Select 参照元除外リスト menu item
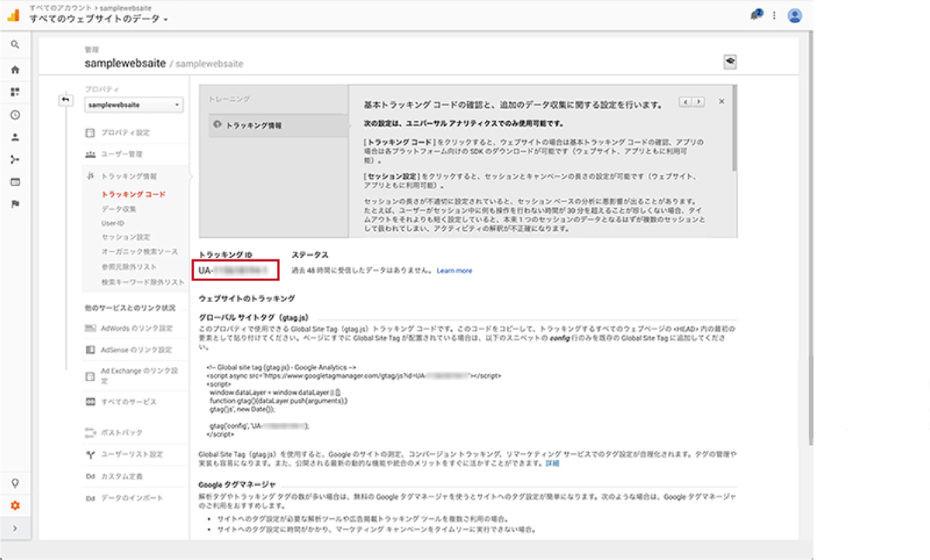Viewport: 930px width, 560px height. (x=129, y=266)
